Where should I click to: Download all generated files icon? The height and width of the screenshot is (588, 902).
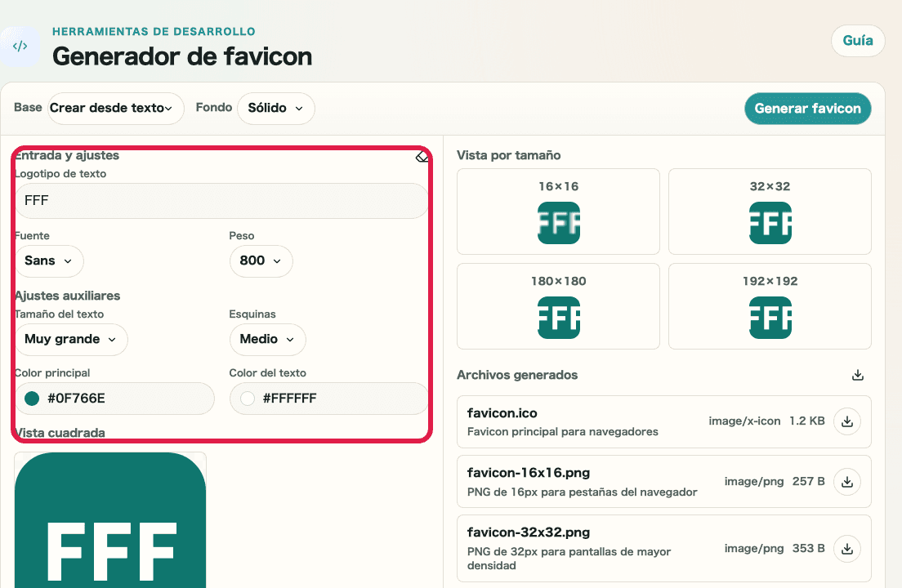point(857,376)
